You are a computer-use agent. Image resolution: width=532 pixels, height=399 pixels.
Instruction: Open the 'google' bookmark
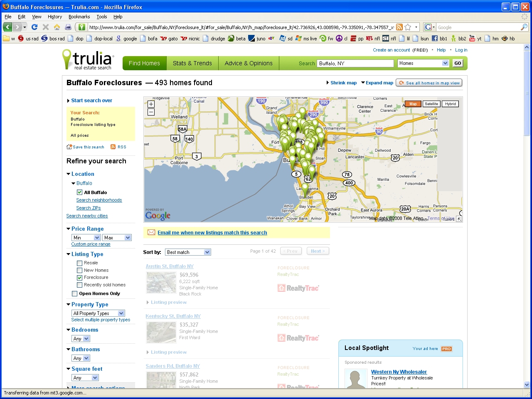[126, 38]
